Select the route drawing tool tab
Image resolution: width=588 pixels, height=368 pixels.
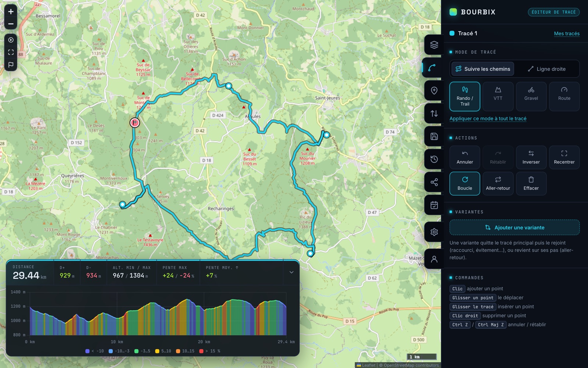[432, 68]
